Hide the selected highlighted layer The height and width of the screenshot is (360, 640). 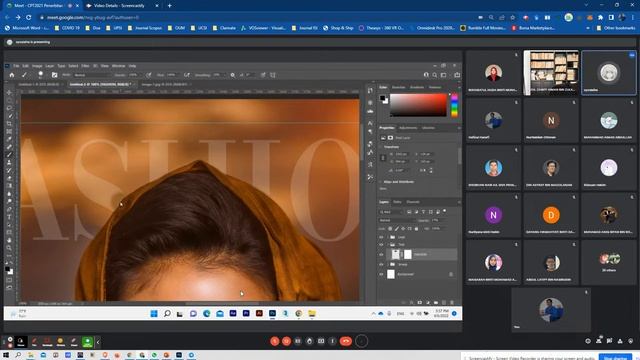[x=381, y=254]
